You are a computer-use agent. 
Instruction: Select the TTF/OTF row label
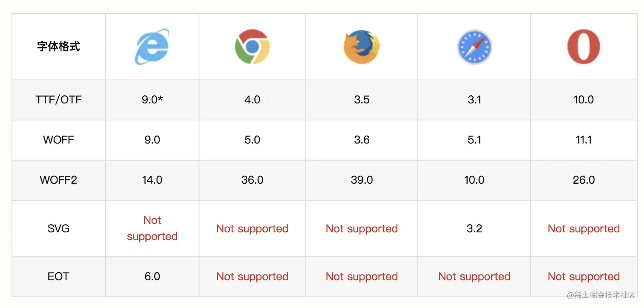(x=58, y=100)
